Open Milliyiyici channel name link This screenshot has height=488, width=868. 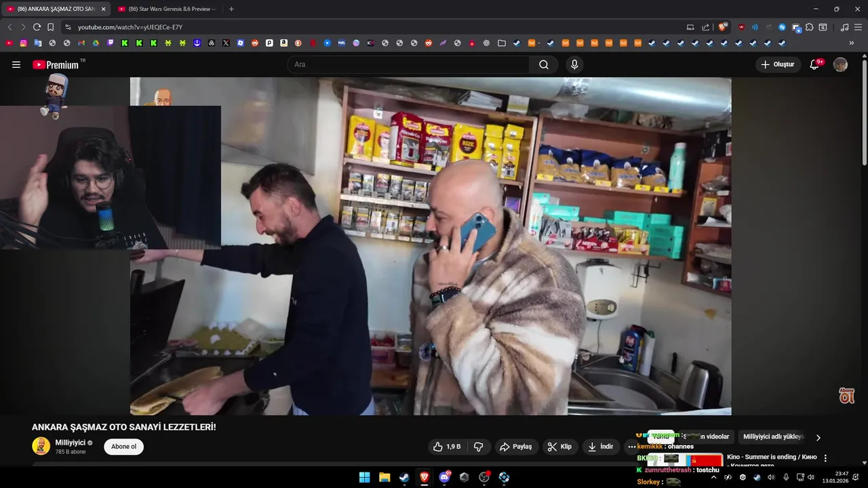71,443
